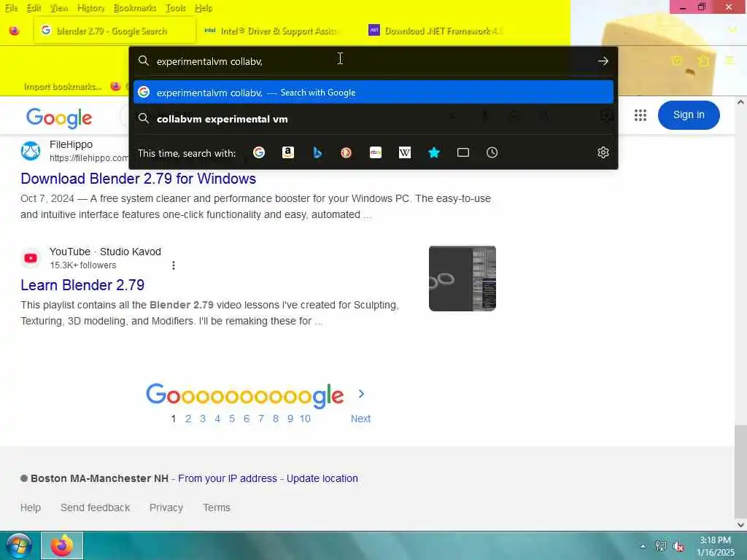Click the Google logo on page
The width and height of the screenshot is (747, 560).
click(59, 117)
